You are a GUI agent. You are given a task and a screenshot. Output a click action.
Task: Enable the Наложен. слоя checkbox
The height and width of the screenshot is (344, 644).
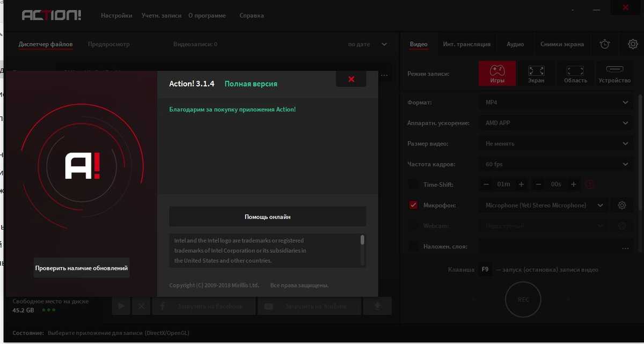pos(413,247)
